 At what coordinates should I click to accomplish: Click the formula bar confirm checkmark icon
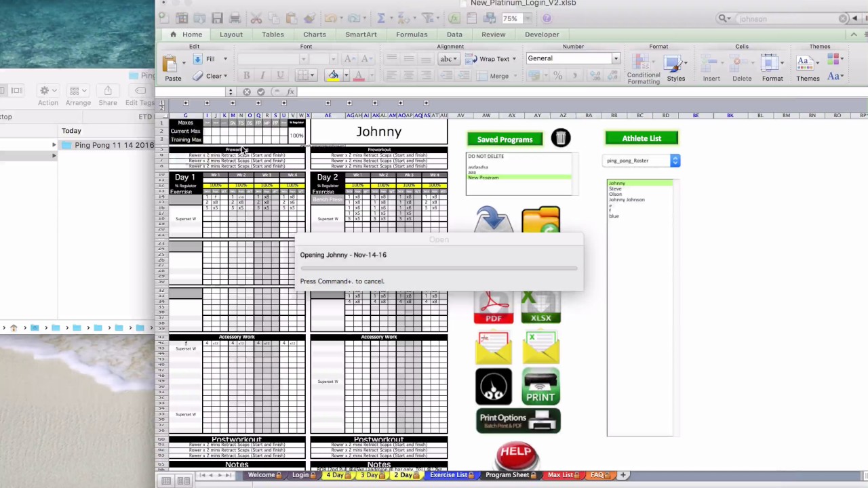[x=261, y=91]
